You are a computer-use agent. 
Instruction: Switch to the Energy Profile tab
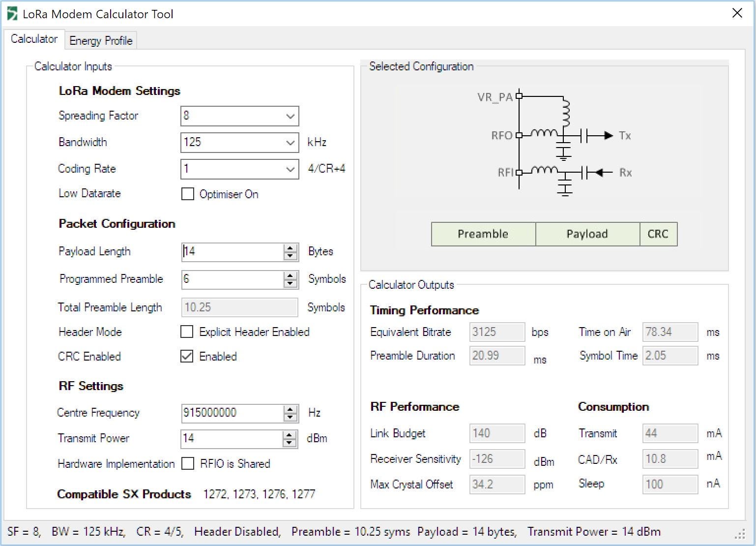[101, 40]
